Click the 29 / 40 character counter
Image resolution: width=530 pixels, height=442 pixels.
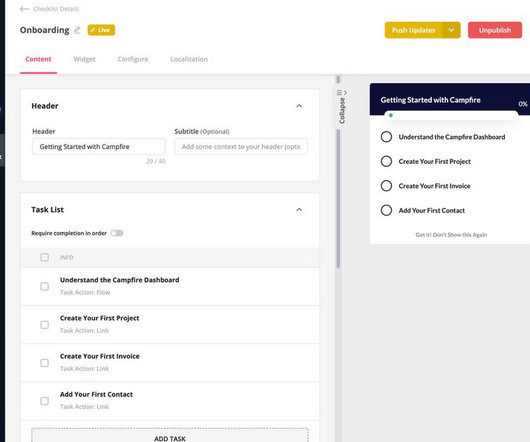156,161
